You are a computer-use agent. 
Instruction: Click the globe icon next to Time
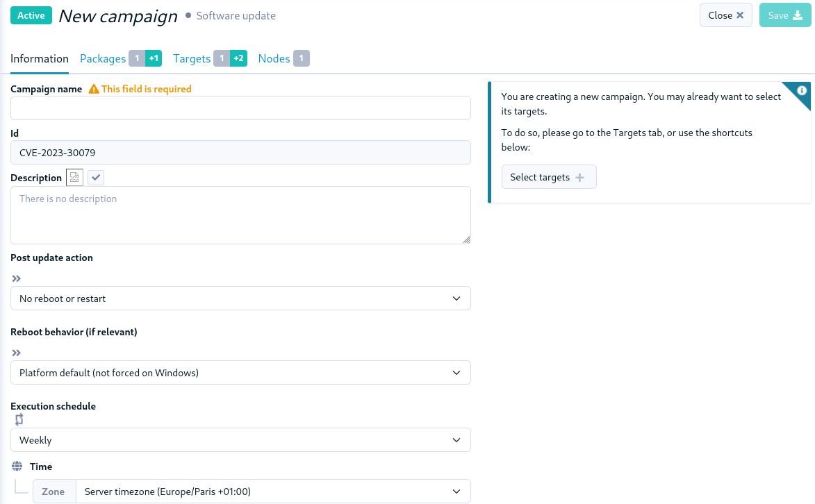pyautogui.click(x=15, y=466)
